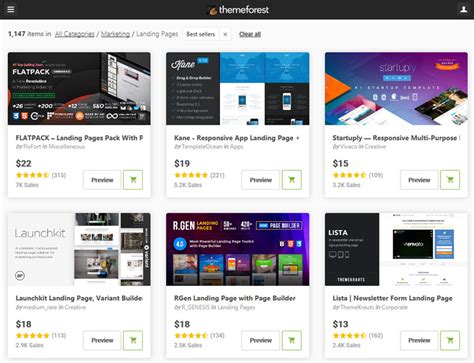Open author PixFort profile

32,147
